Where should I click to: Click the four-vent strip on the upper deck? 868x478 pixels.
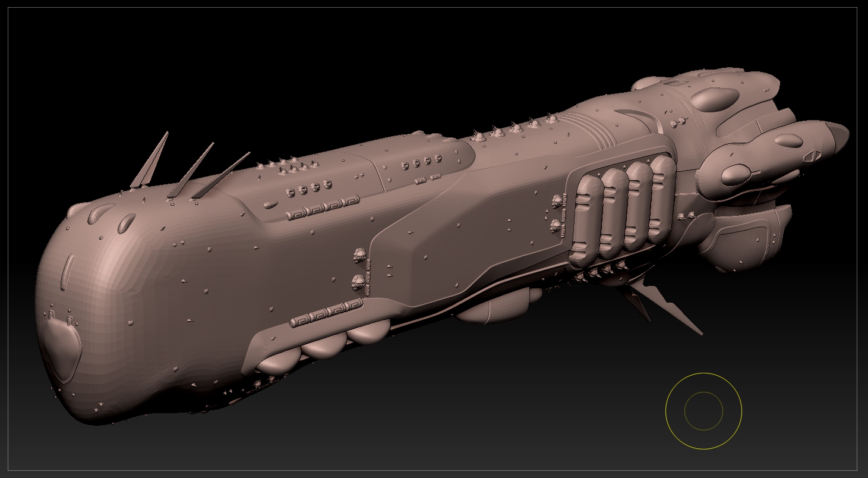pos(323,209)
